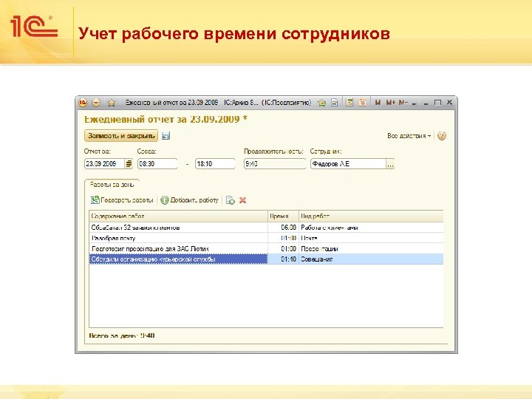Click the Всего за день 9:40 total
This screenshot has height=399, width=532.
pos(122,335)
